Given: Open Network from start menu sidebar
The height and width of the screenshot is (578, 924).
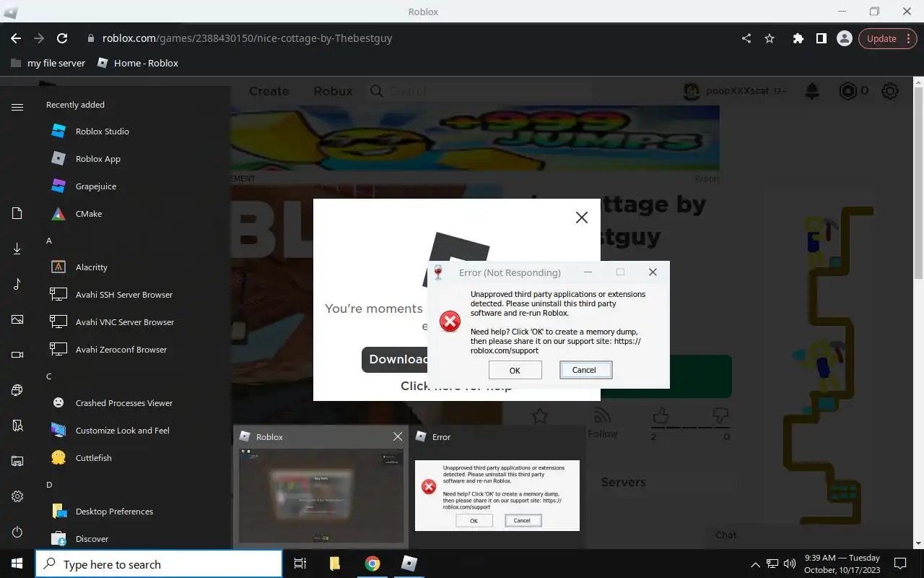Looking at the screenshot, I should pyautogui.click(x=17, y=390).
